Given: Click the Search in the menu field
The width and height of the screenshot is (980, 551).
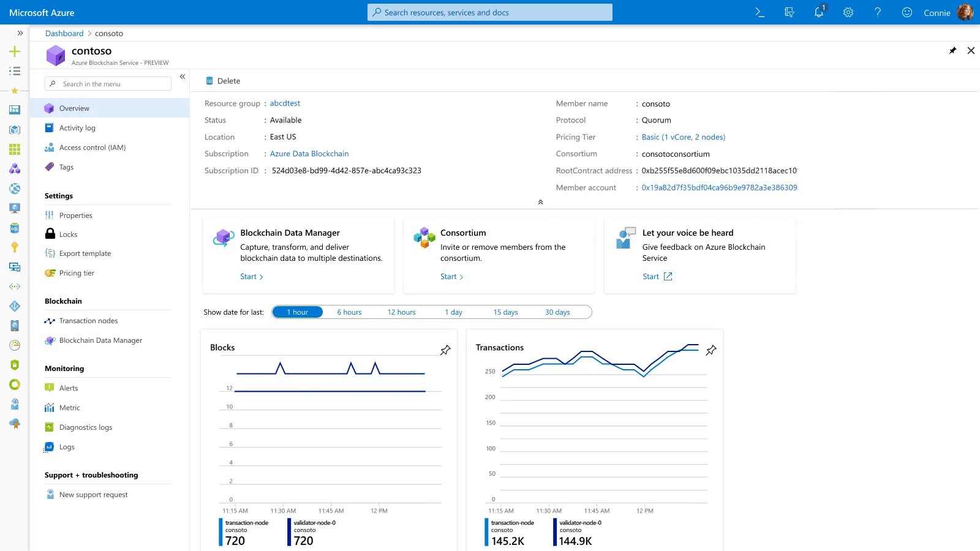Looking at the screenshot, I should 108,84.
